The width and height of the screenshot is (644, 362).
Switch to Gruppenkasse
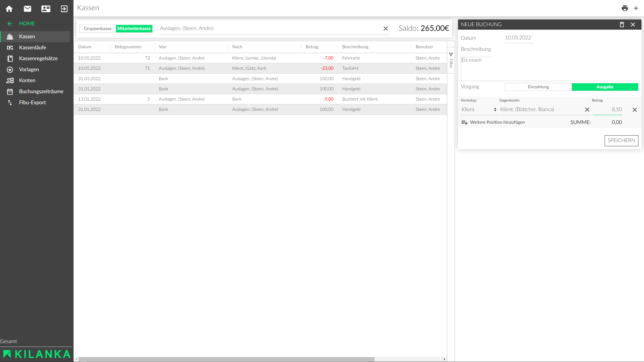(97, 28)
